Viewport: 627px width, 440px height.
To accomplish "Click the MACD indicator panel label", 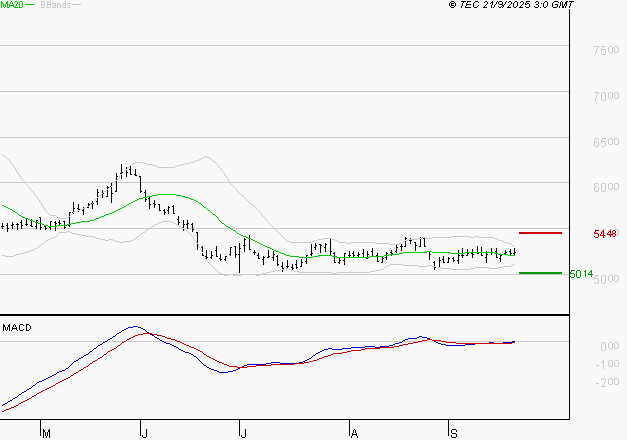I will tap(18, 327).
